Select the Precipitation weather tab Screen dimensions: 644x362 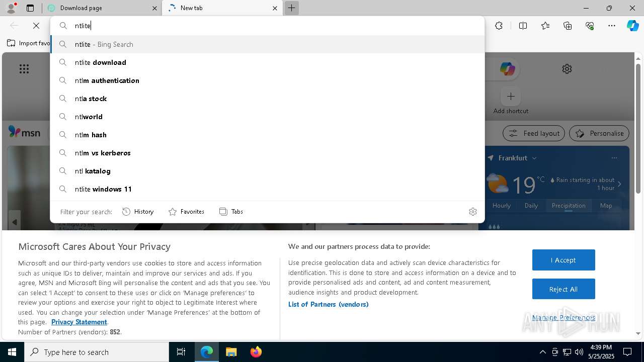pyautogui.click(x=569, y=206)
